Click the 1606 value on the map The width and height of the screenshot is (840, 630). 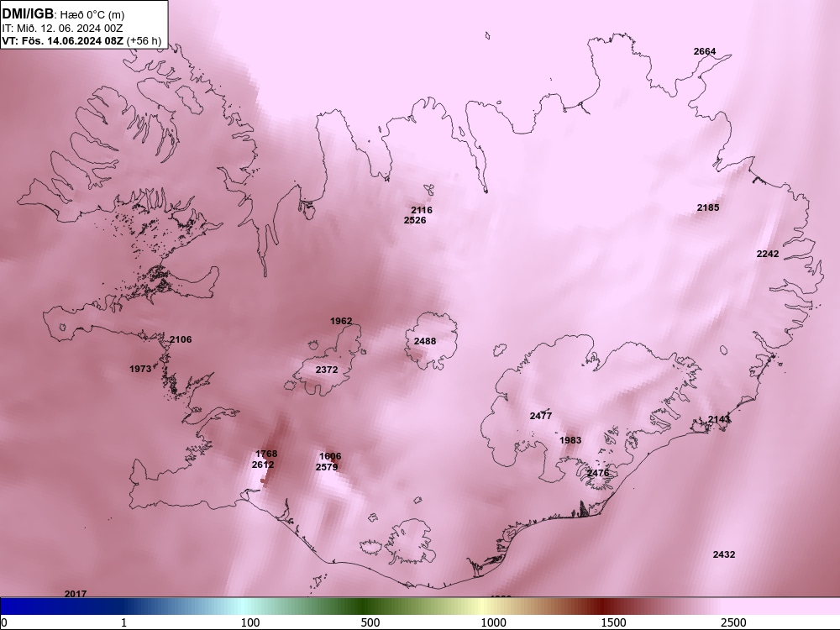click(x=330, y=456)
